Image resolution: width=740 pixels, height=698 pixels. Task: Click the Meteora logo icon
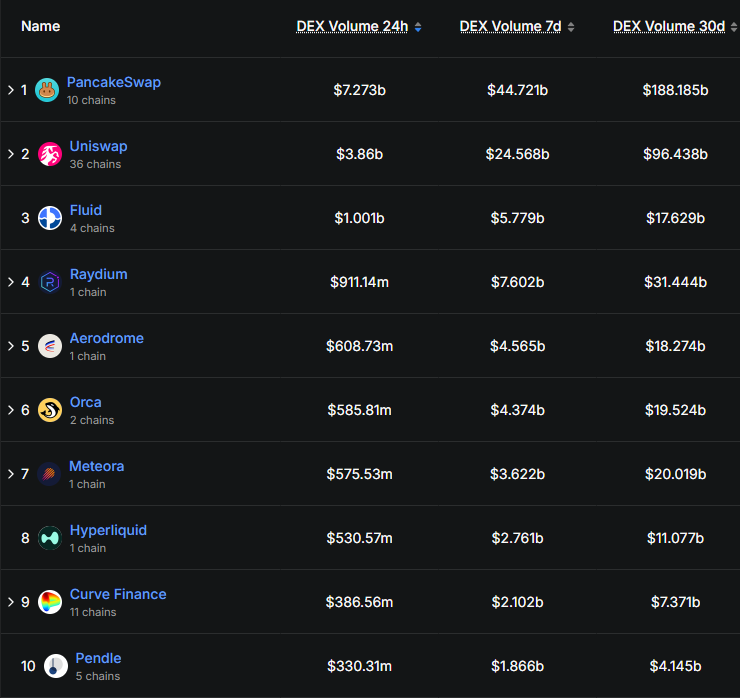click(49, 474)
